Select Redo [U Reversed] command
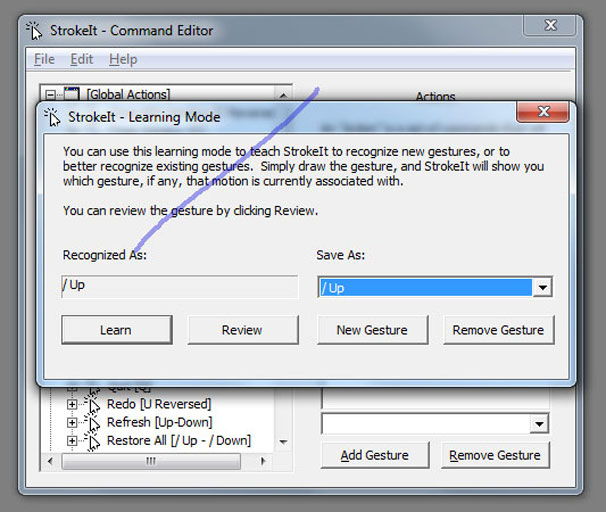The width and height of the screenshot is (606, 512). (x=159, y=404)
